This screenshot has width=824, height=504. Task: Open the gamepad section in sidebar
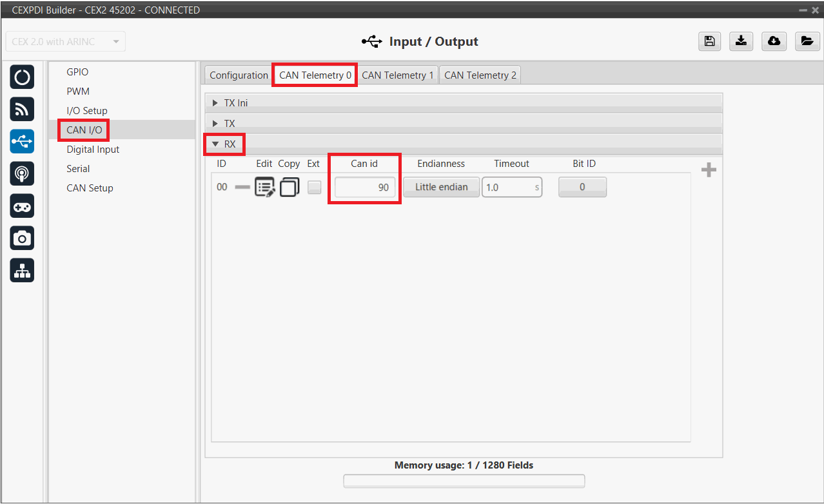22,206
